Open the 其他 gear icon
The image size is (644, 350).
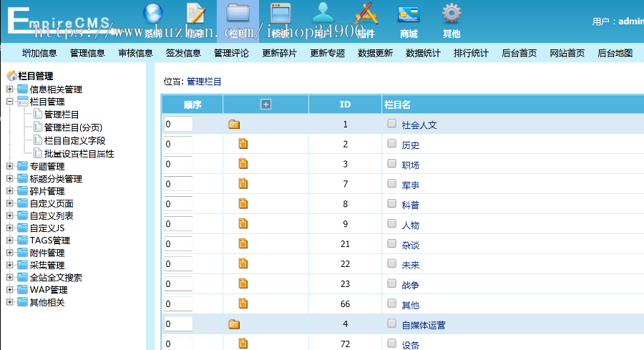(x=452, y=13)
